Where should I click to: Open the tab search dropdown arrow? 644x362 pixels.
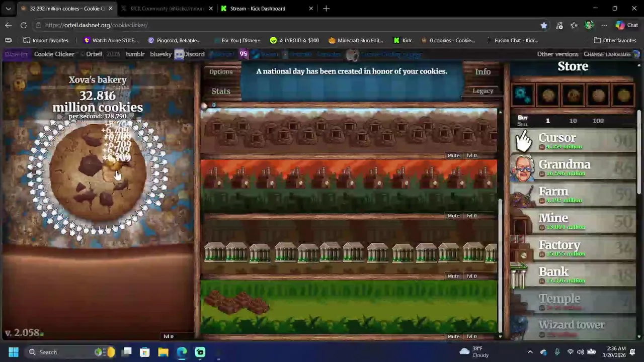(x=9, y=9)
